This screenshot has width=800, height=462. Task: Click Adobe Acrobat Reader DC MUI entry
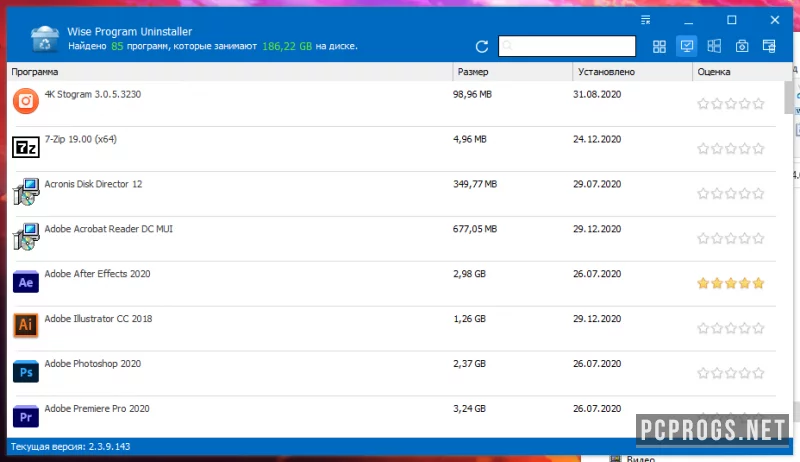pos(109,229)
